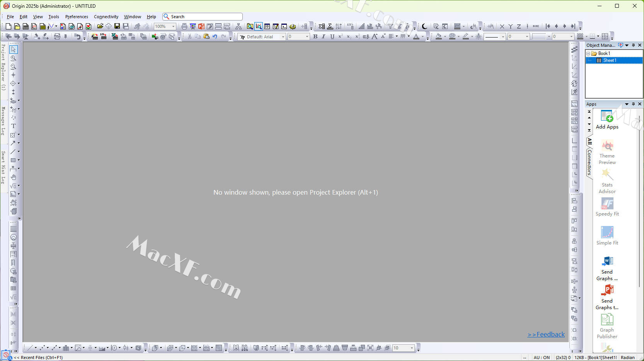Click the Send to PowerPoint toolbar icon

click(x=201, y=26)
